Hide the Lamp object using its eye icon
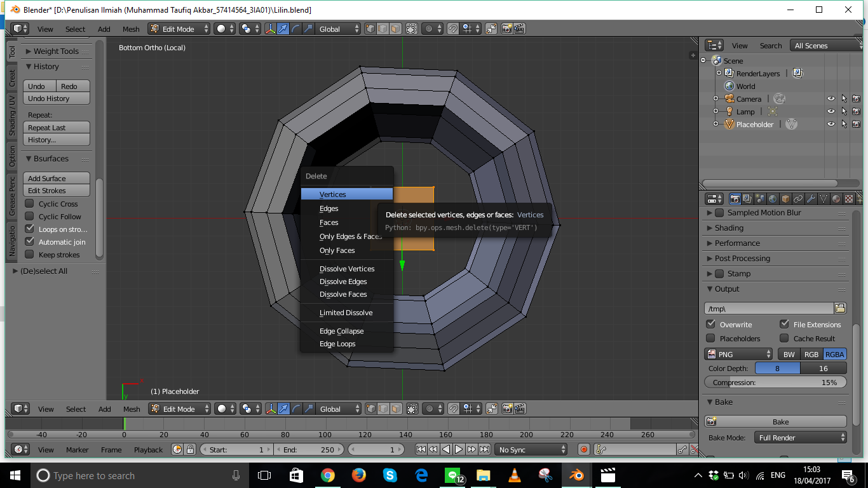The width and height of the screenshot is (868, 488). click(x=831, y=111)
